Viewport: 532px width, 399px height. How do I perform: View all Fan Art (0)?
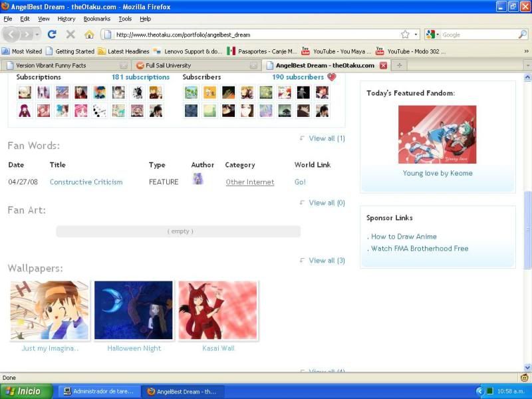[x=327, y=203]
